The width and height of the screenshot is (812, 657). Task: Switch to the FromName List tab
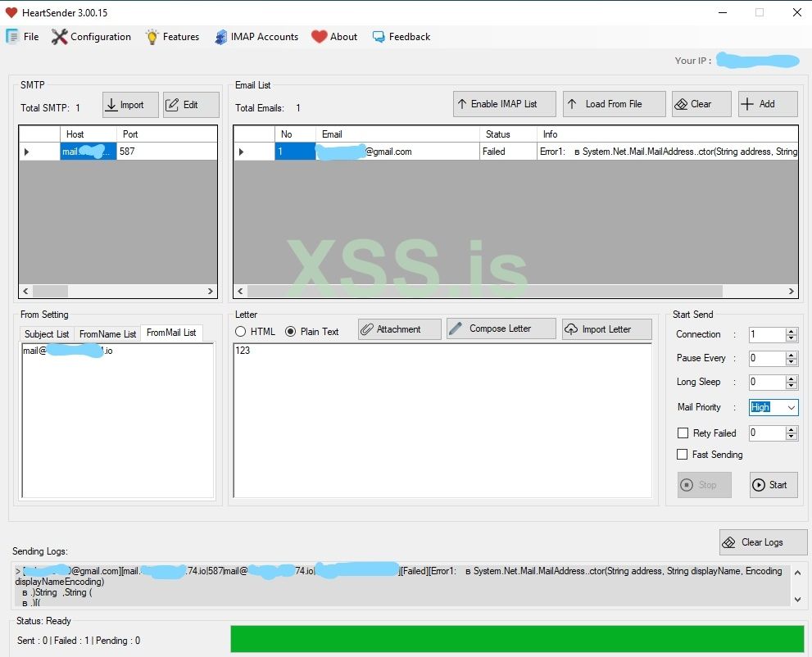tap(107, 334)
